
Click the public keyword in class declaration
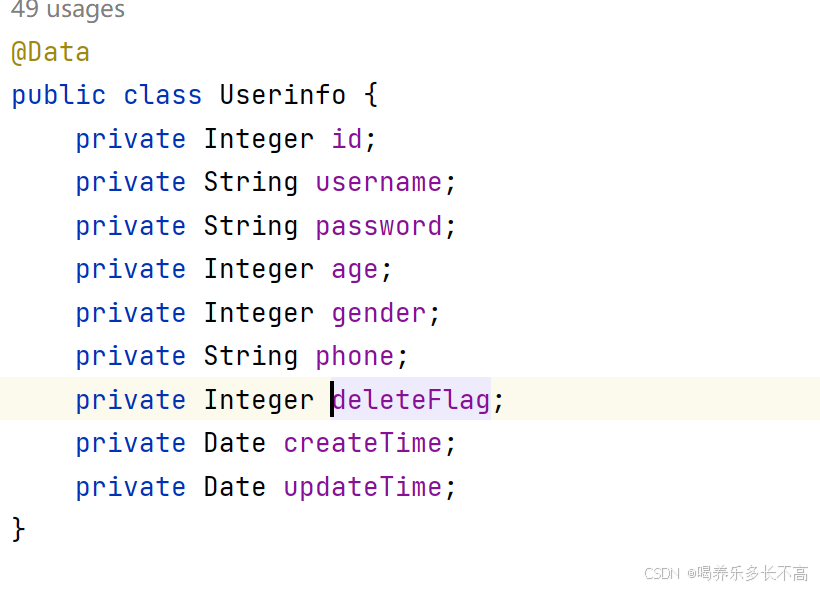(59, 96)
